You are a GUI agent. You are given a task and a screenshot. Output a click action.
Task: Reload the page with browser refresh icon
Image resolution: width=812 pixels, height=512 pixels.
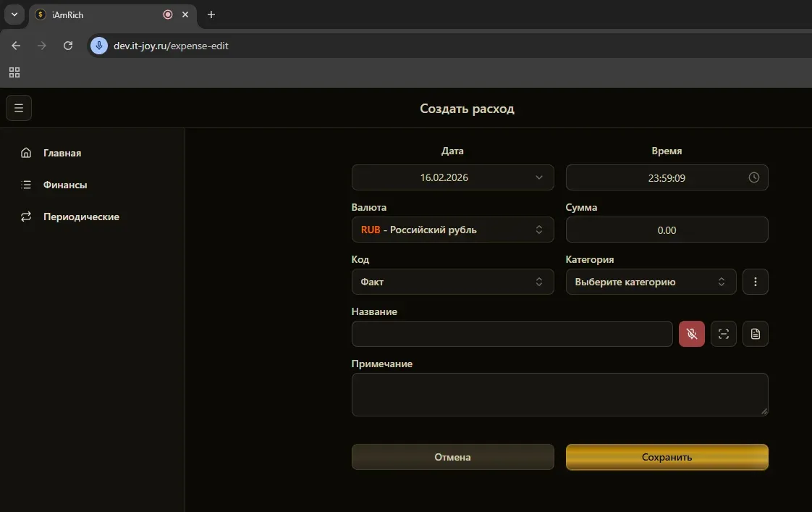click(x=68, y=46)
